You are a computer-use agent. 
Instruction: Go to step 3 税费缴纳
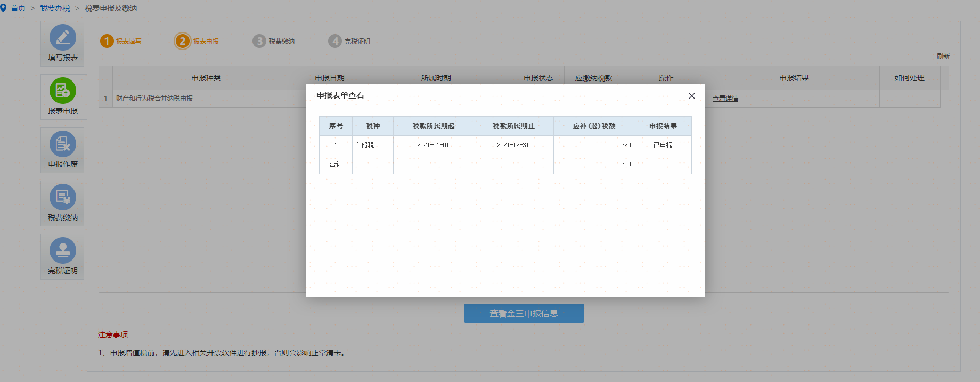pyautogui.click(x=259, y=41)
